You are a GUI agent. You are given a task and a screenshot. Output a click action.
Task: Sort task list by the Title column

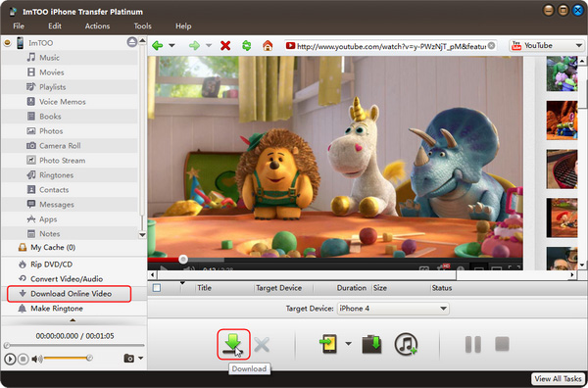click(205, 288)
